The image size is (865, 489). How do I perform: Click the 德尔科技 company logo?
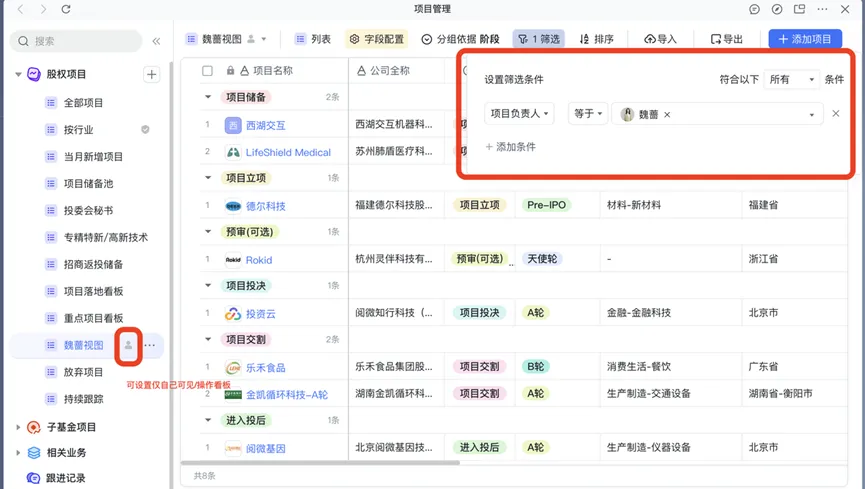point(233,206)
